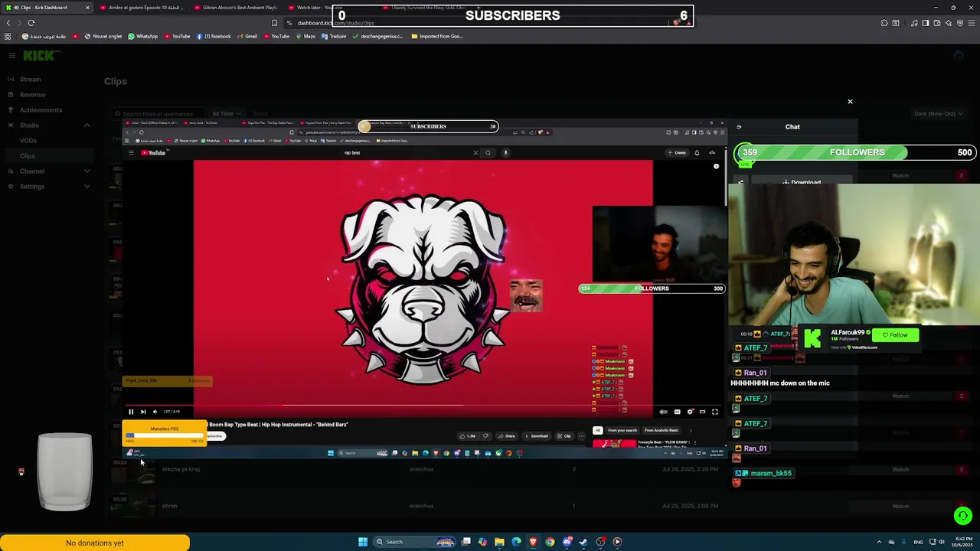The image size is (980, 551).
Task: Click the fullscreen icon in video player
Action: tap(715, 412)
